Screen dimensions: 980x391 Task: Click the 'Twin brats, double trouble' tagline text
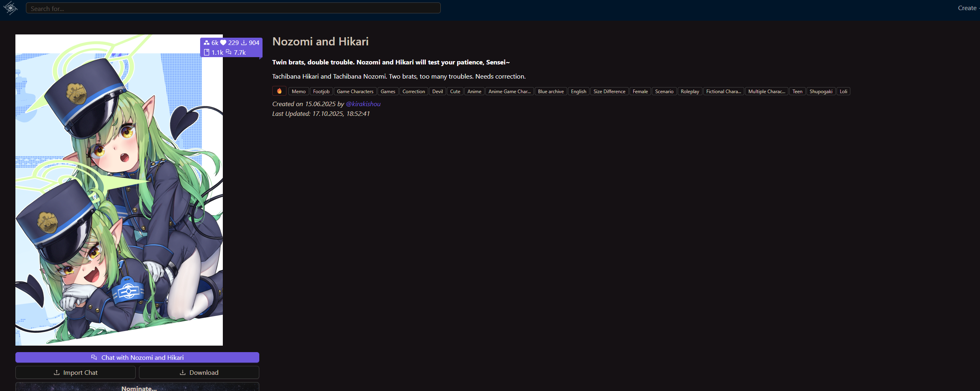391,62
